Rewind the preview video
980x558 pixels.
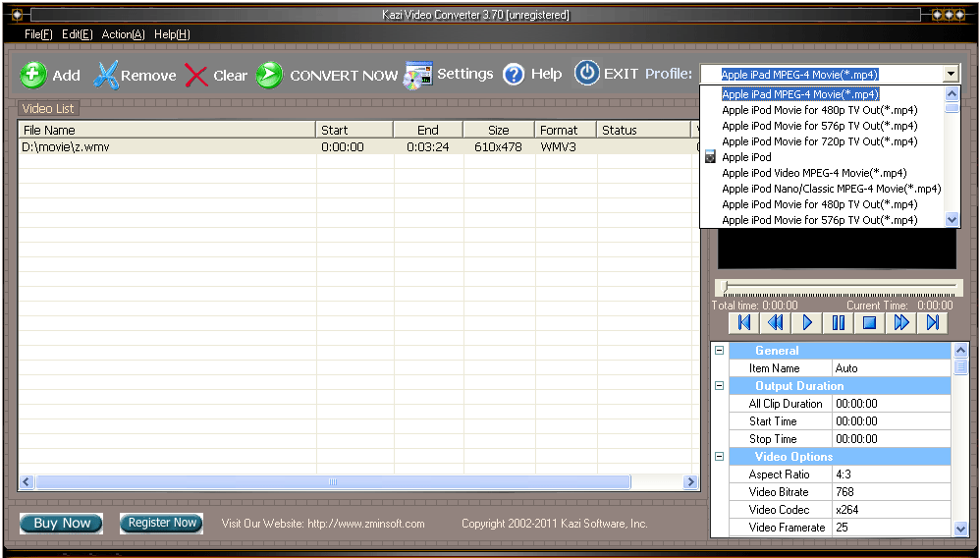pyautogui.click(x=775, y=323)
